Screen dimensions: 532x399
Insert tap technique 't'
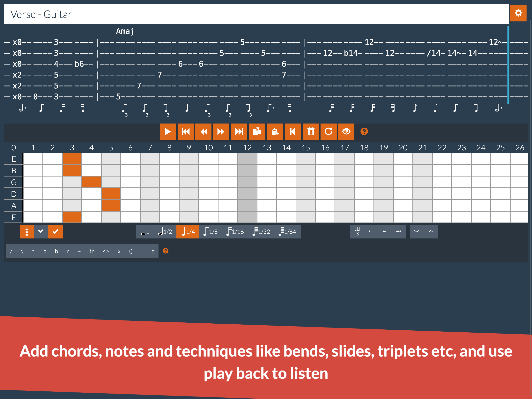pos(153,251)
